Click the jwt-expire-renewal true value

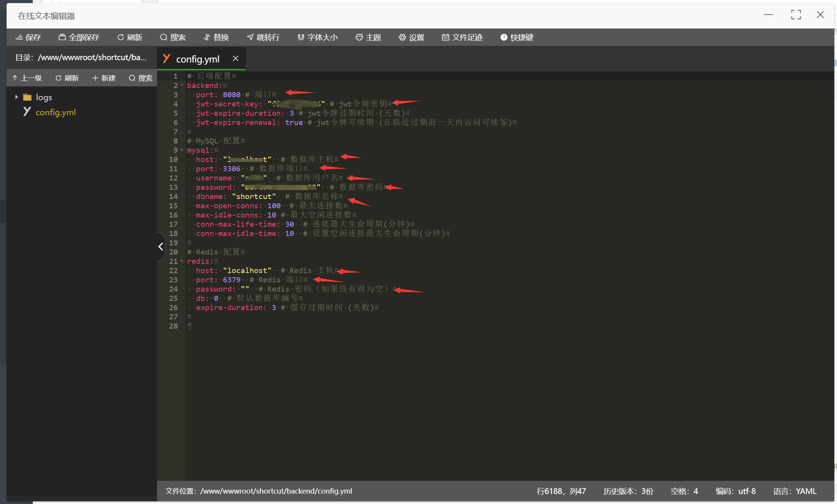pos(294,122)
